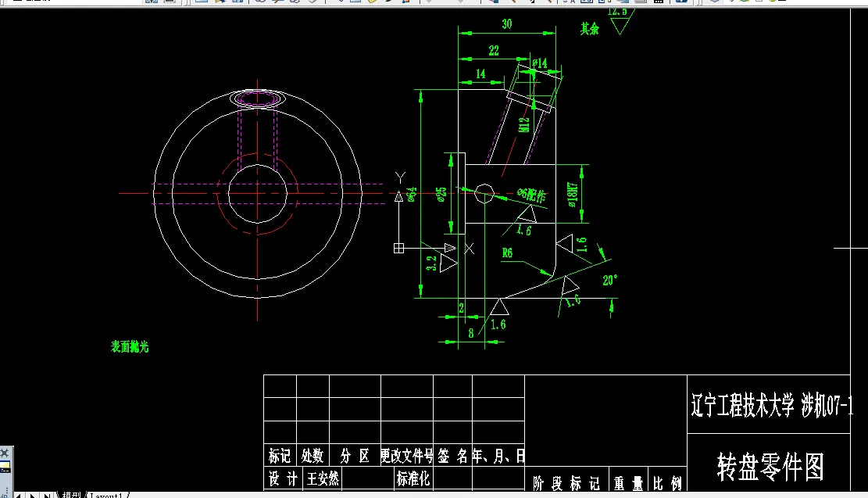868x498 pixels.
Task: Undo the last drawing action
Action: pos(418,2)
